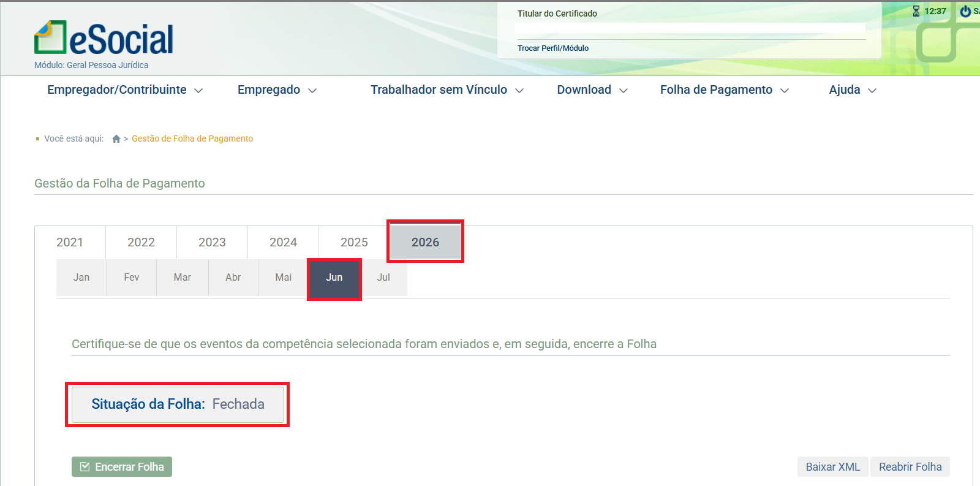The height and width of the screenshot is (486, 980).
Task: Open the Empregado menu label
Action: [x=269, y=90]
